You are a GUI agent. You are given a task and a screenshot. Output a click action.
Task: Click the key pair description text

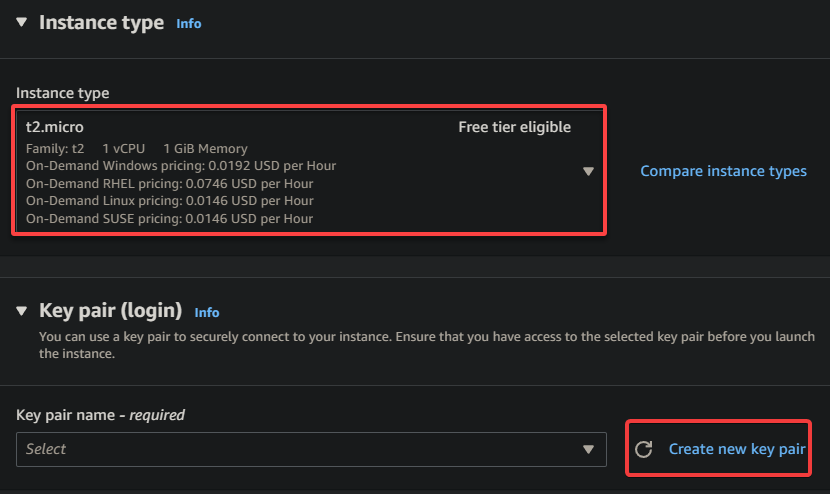point(427,345)
